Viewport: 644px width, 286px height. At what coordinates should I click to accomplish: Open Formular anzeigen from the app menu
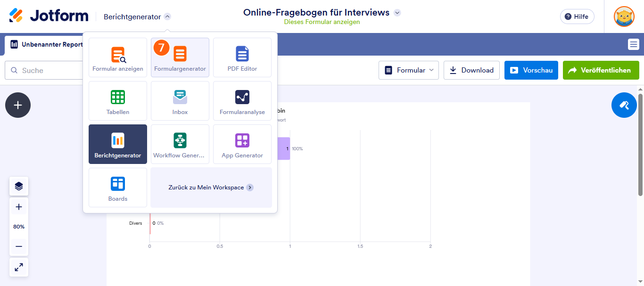(x=118, y=57)
